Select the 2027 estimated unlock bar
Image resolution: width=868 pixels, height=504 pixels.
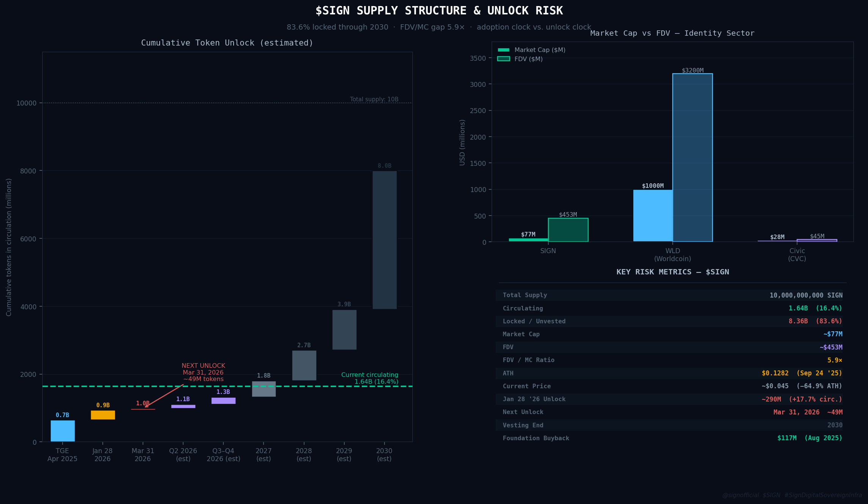(x=264, y=389)
